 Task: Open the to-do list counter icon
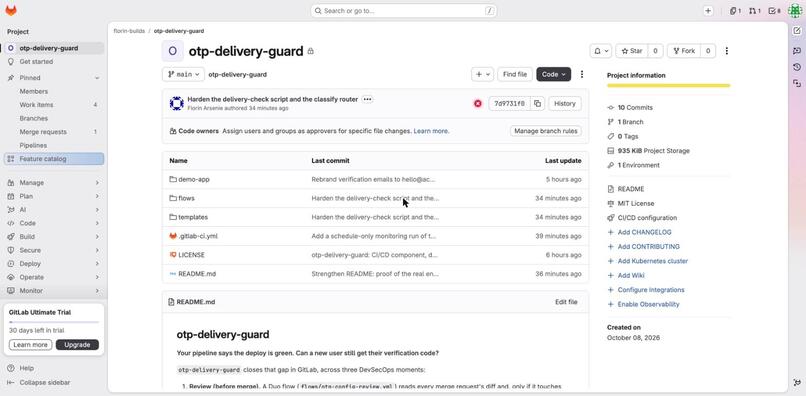774,11
